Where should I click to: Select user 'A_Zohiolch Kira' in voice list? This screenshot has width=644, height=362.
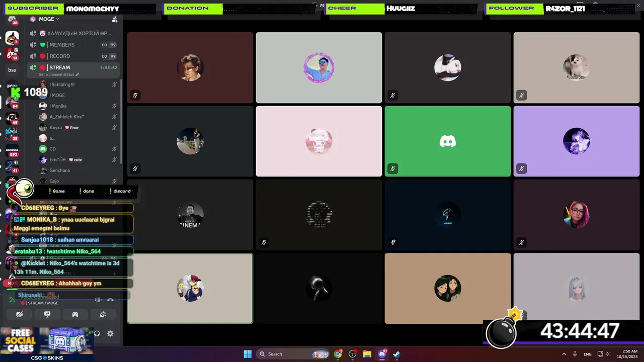[78, 117]
